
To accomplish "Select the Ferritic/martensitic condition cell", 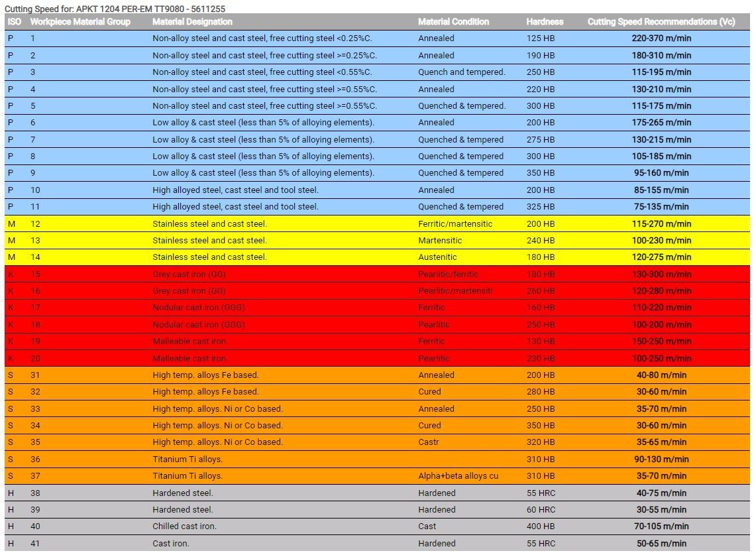I will [x=455, y=224].
